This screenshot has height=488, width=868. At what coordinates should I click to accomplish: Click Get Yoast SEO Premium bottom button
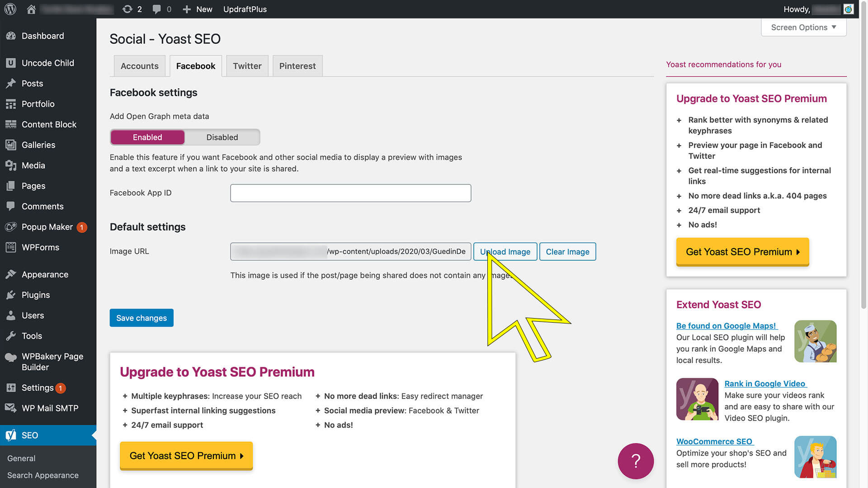186,455
